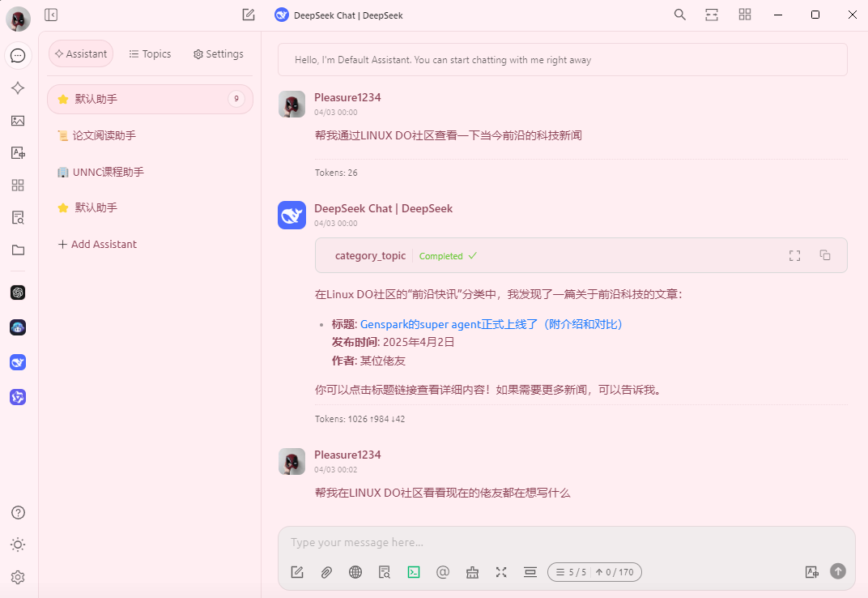Image resolution: width=868 pixels, height=598 pixels.
Task: Open the Knowledge Base page in left sidebar
Action: (x=18, y=218)
